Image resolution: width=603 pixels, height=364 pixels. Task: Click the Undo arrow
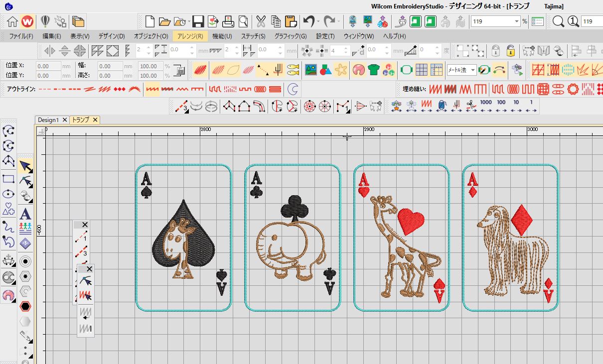(x=308, y=21)
